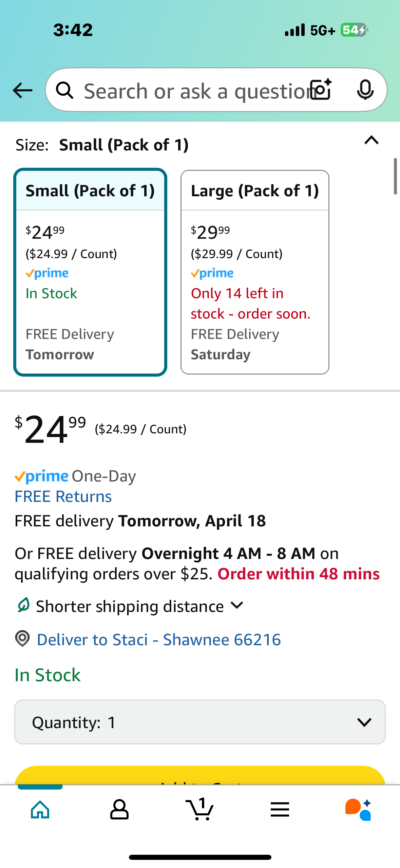Screen dimensions: 400x868
Task: Select Large (Pack of 1) size option
Action: [255, 272]
